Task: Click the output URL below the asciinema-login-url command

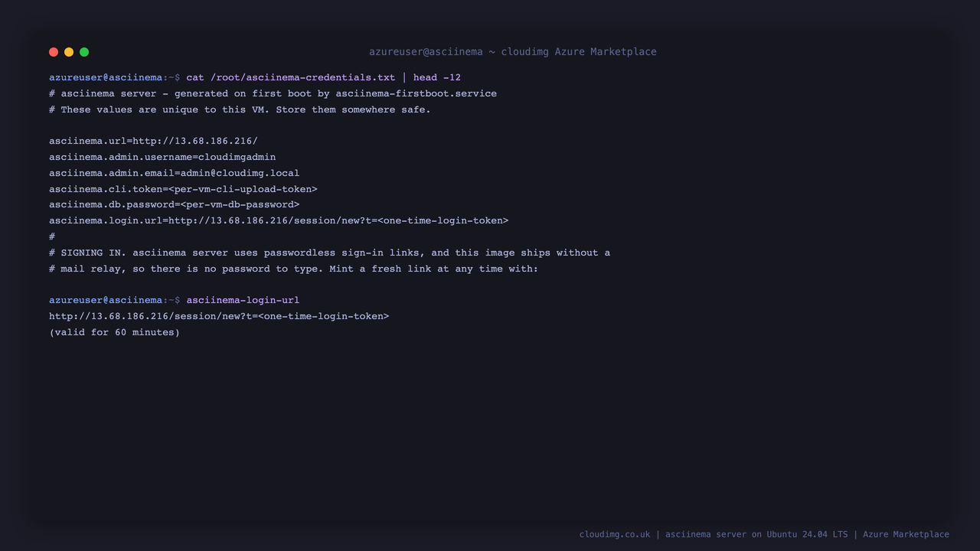Action: (x=219, y=316)
